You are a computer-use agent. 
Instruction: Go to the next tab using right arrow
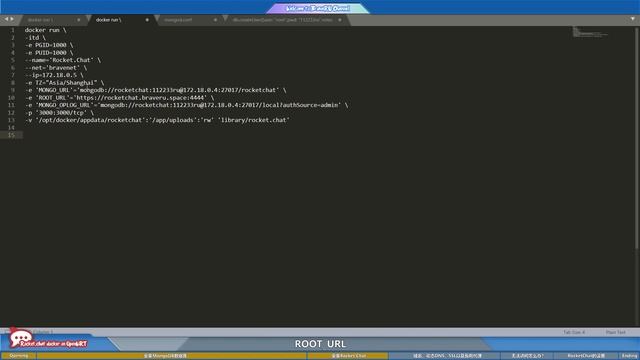12,19
